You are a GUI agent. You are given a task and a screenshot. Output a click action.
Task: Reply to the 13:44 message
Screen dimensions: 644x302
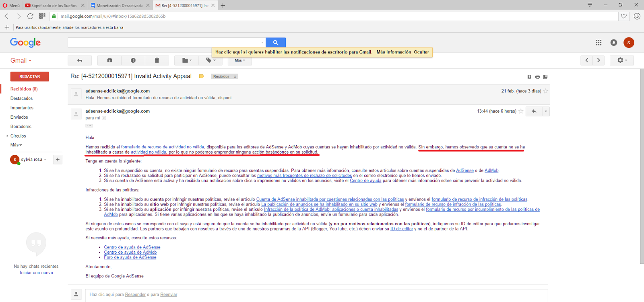(x=534, y=111)
